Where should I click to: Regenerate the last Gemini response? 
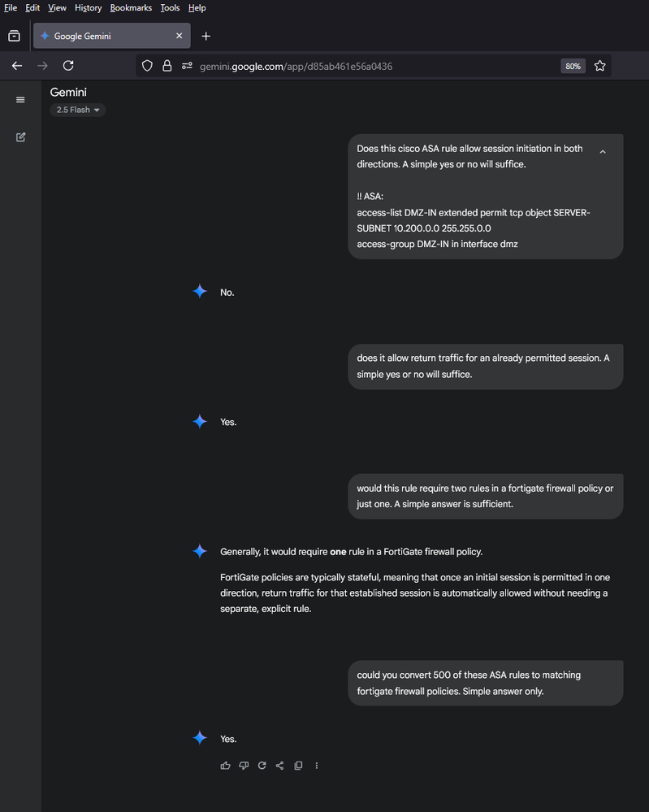click(x=262, y=766)
